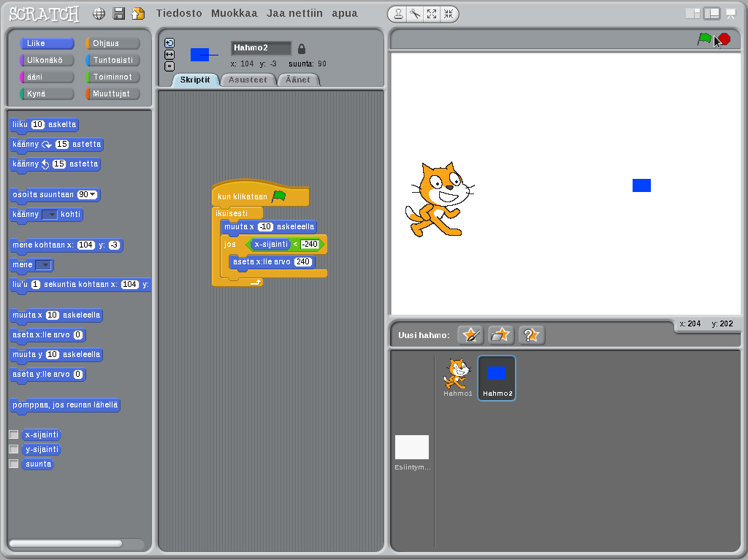Click the -10 value in muuta x script block
Viewport: 748px width, 560px height.
tap(265, 227)
